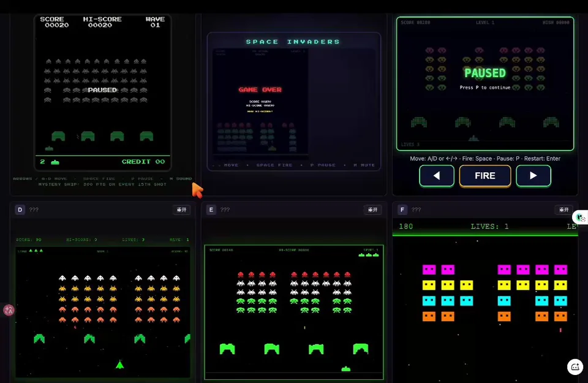Click the 'M MUTE' hint under second game
The width and height of the screenshot is (588, 383).
pos(364,165)
